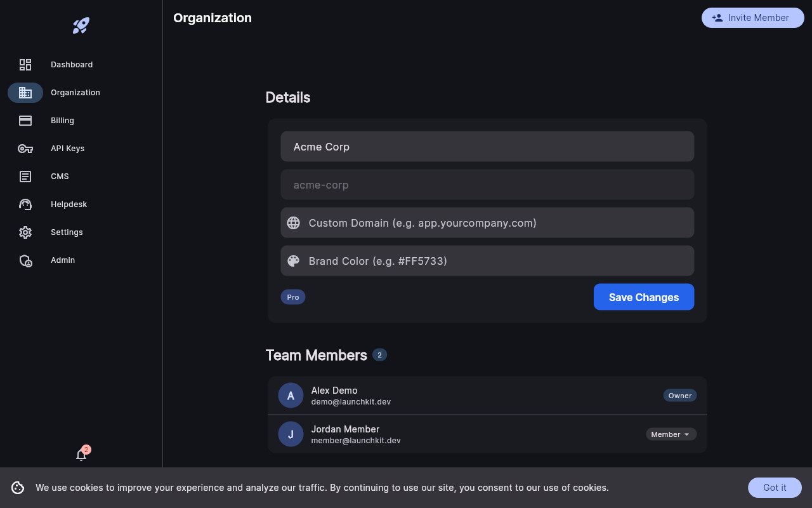Click the Invite Member button
Image resolution: width=812 pixels, height=508 pixels.
pos(753,18)
